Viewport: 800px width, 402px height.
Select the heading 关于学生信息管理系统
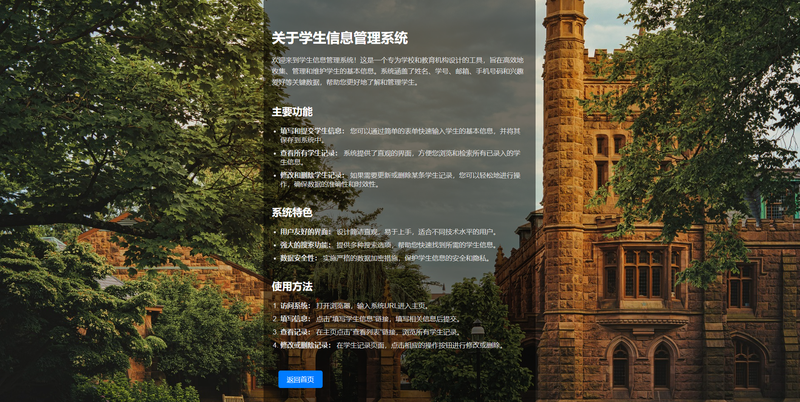[x=340, y=38]
